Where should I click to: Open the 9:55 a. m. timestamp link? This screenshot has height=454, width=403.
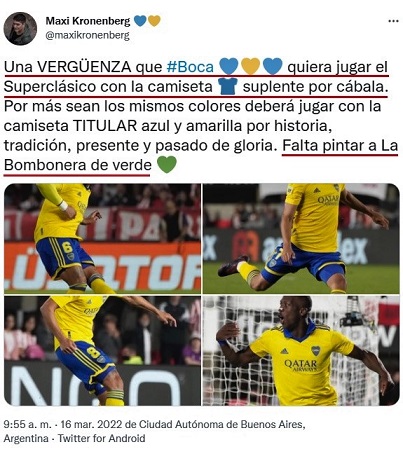[x=28, y=424]
